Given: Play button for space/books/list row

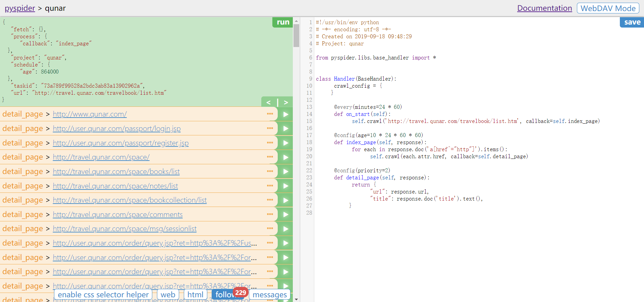Looking at the screenshot, I should point(285,171).
